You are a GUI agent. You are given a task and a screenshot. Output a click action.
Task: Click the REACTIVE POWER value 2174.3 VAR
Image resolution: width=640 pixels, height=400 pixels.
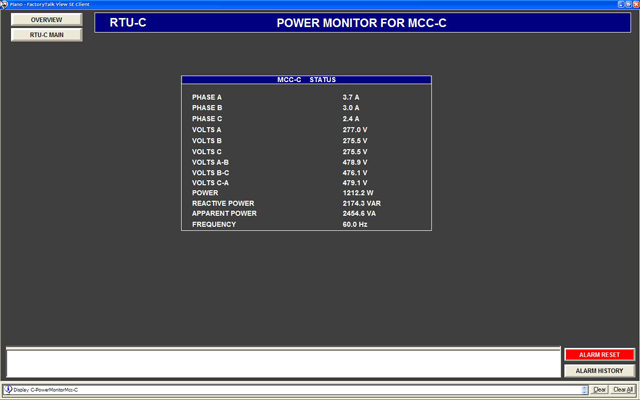pyautogui.click(x=361, y=203)
